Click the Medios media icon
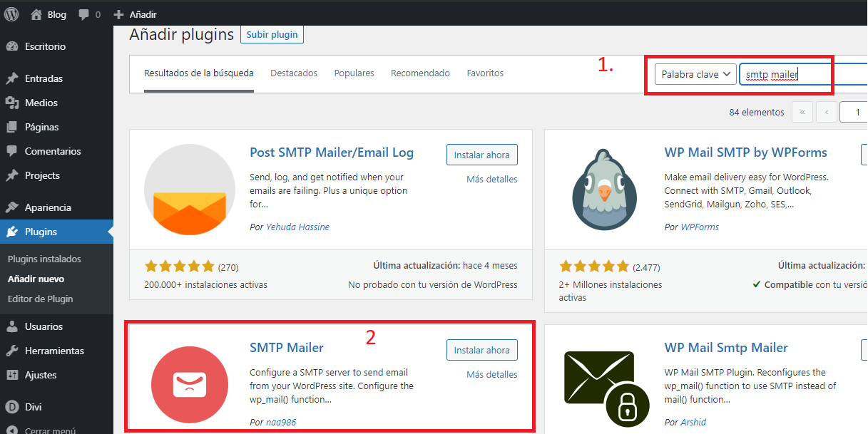 tap(12, 103)
